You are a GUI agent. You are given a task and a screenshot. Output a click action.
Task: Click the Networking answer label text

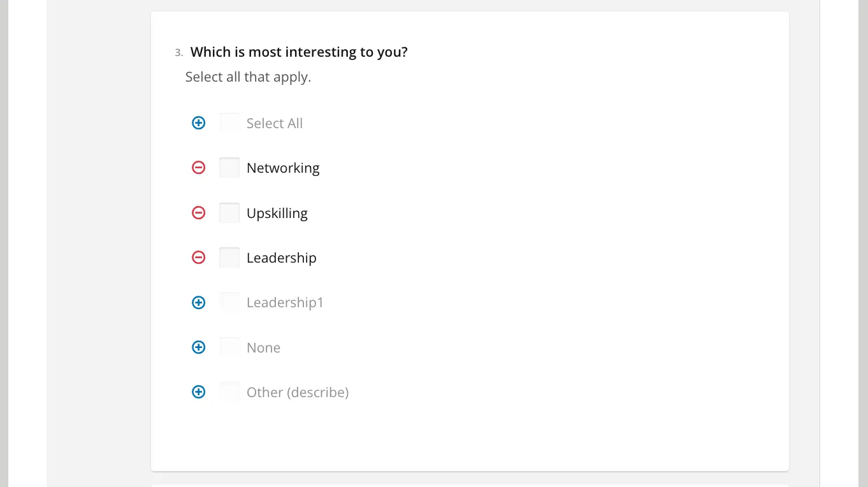click(x=283, y=168)
